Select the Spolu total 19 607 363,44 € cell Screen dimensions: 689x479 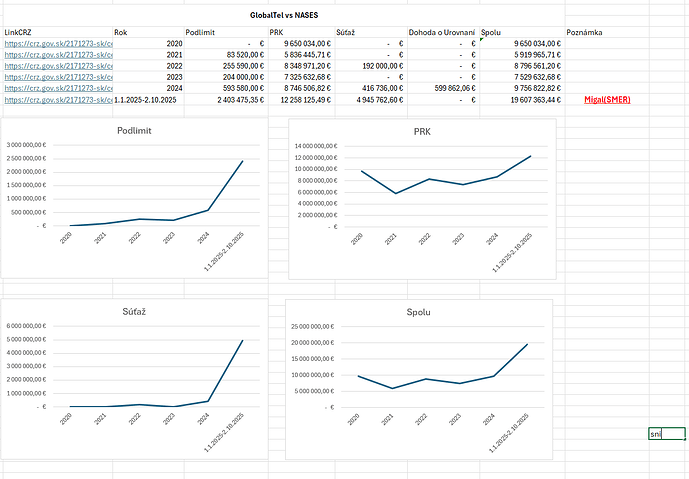click(521, 100)
